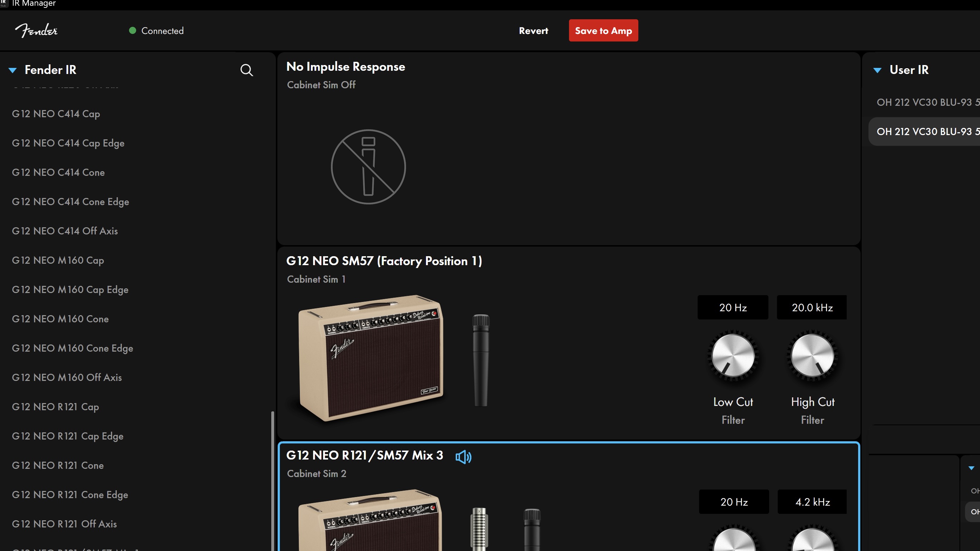
Task: Collapse the User IR list
Action: 877,70
